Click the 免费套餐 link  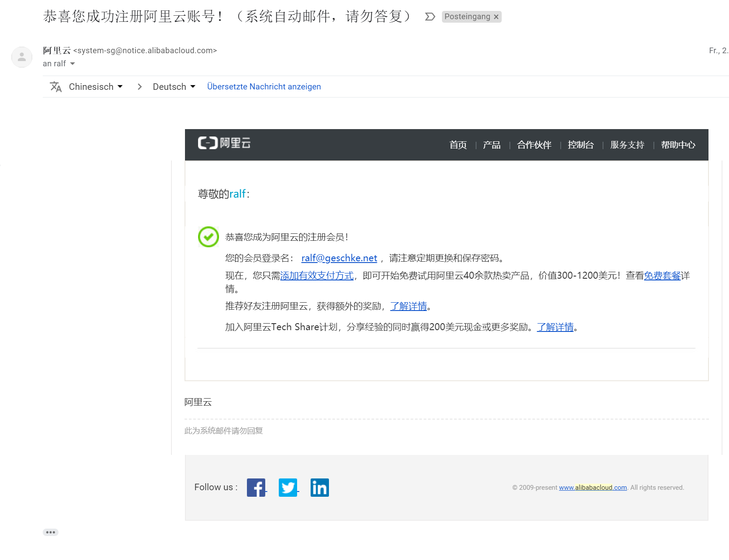tap(662, 276)
